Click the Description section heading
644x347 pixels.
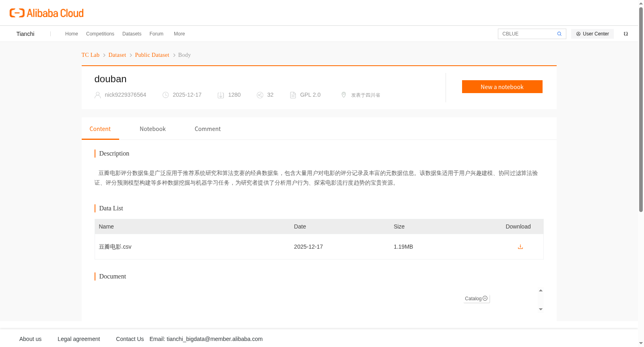click(114, 154)
